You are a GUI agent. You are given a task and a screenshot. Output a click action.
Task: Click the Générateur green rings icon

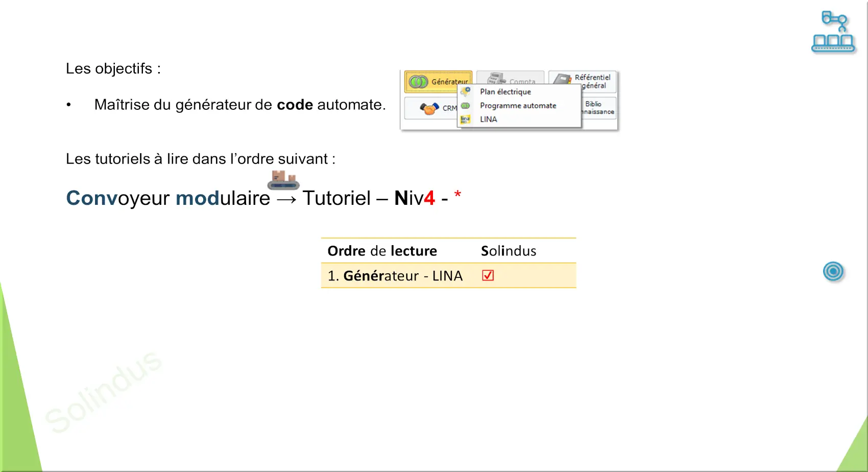(x=418, y=82)
